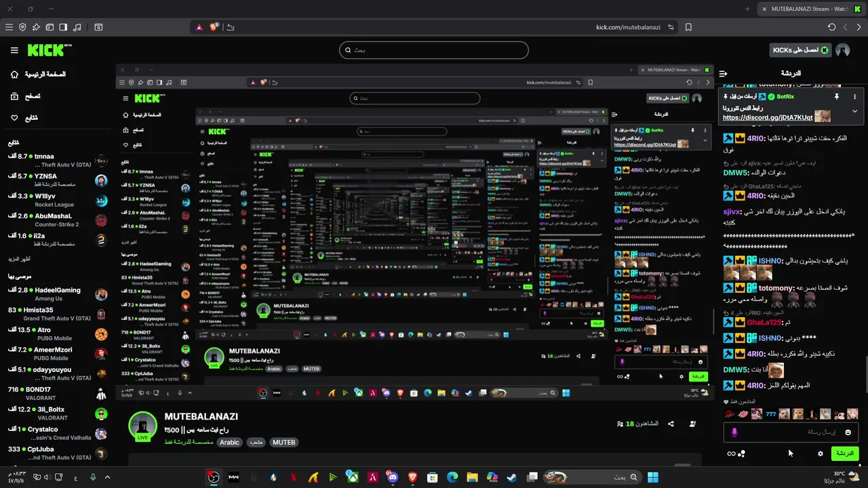This screenshot has height=488, width=868.
Task: Click the 'MUTEB' tag under stream title
Action: pos(283,442)
